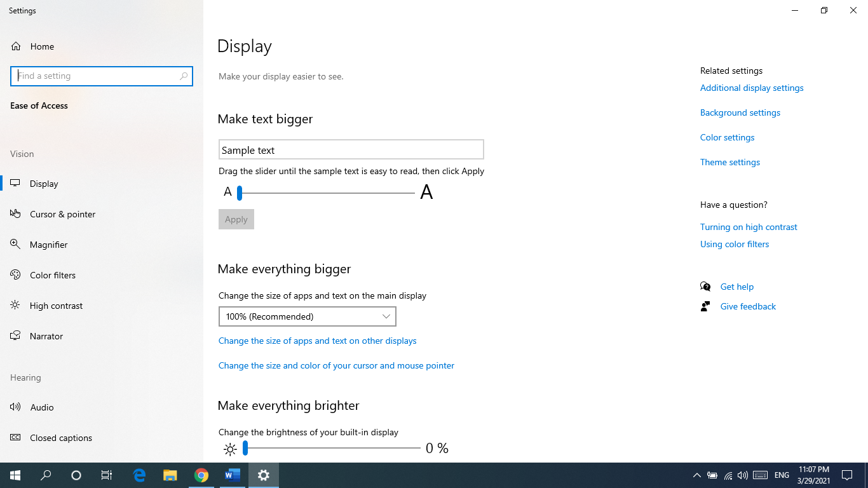
Task: Click the Narrator icon
Action: pyautogui.click(x=15, y=335)
